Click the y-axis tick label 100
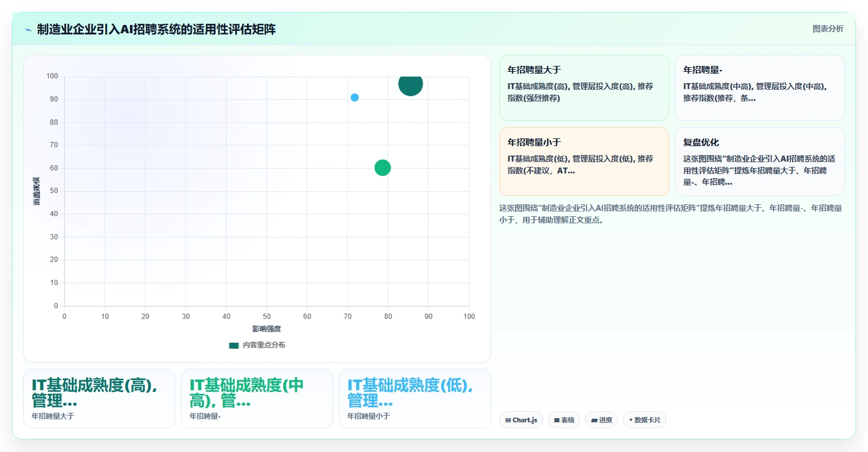Screen dimensions: 868x452 [x=52, y=76]
